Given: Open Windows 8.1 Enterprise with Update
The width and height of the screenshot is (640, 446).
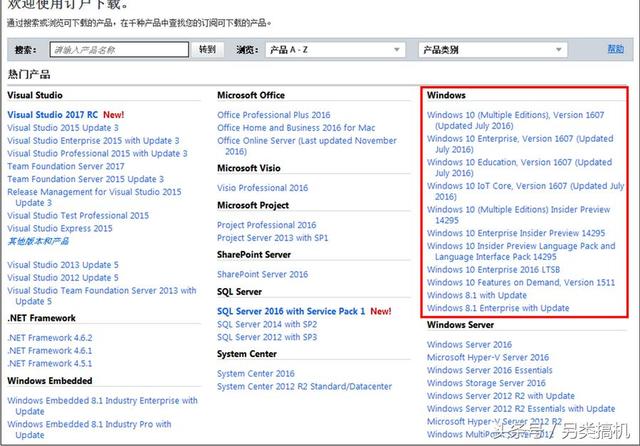Looking at the screenshot, I should tap(498, 308).
